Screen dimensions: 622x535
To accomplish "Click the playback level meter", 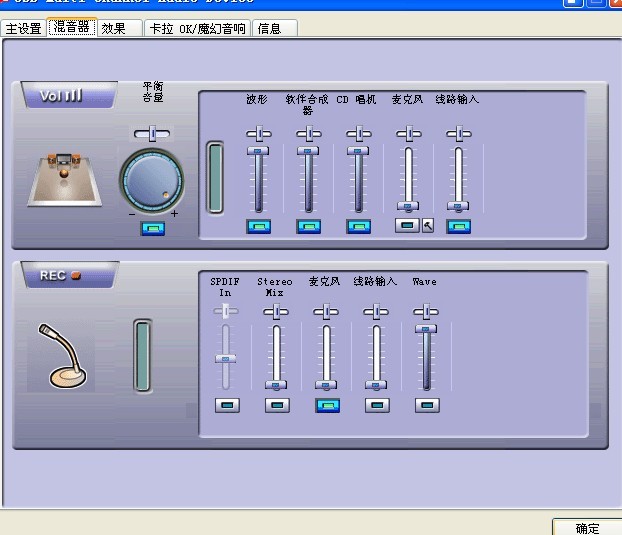I will click(x=215, y=177).
